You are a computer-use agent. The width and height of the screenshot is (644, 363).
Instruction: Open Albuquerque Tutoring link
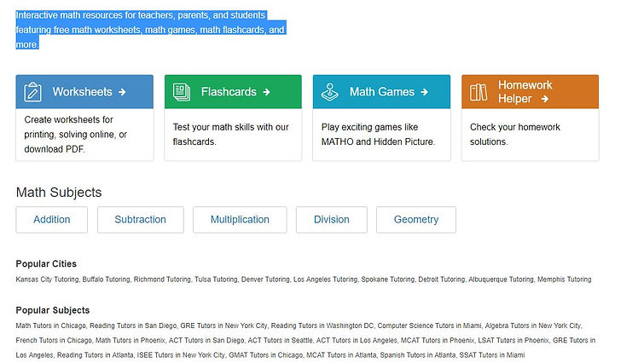click(x=501, y=279)
